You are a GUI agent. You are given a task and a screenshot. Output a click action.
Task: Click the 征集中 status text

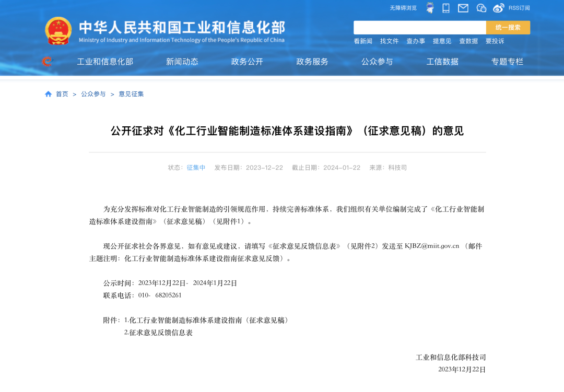coord(196,168)
